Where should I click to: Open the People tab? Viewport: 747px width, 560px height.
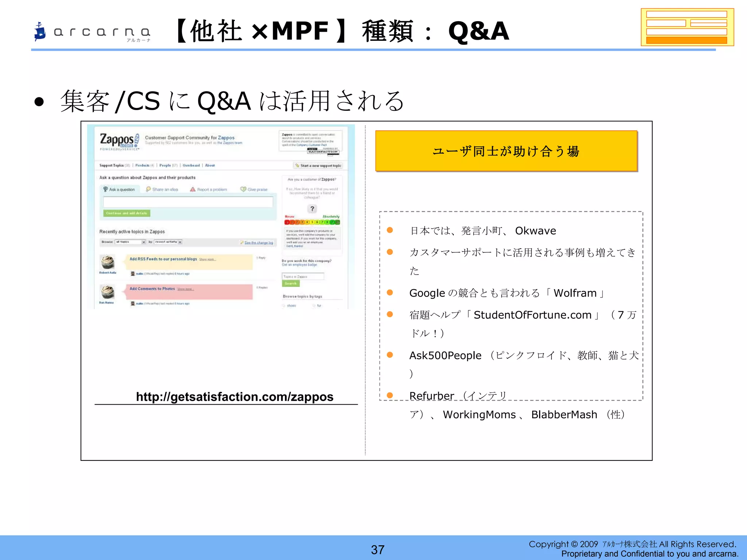pos(169,166)
